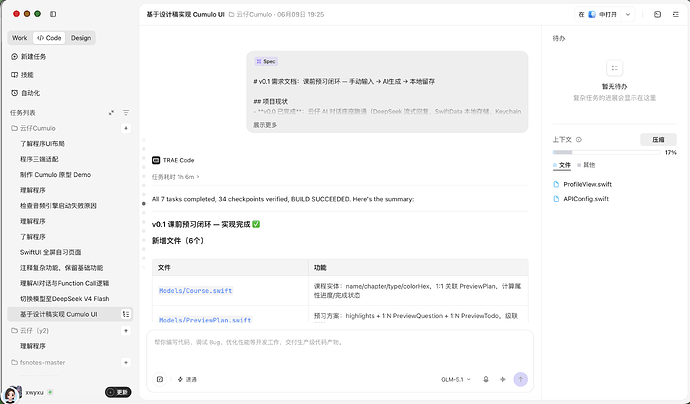Click the highlighted dot in the message timeline
Viewport: 690px width, 404px height.
click(x=144, y=203)
